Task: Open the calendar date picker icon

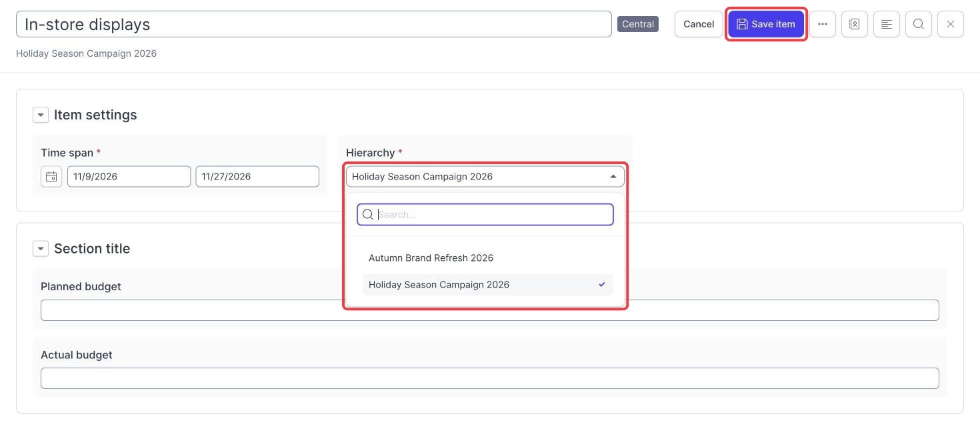Action: pos(51,177)
